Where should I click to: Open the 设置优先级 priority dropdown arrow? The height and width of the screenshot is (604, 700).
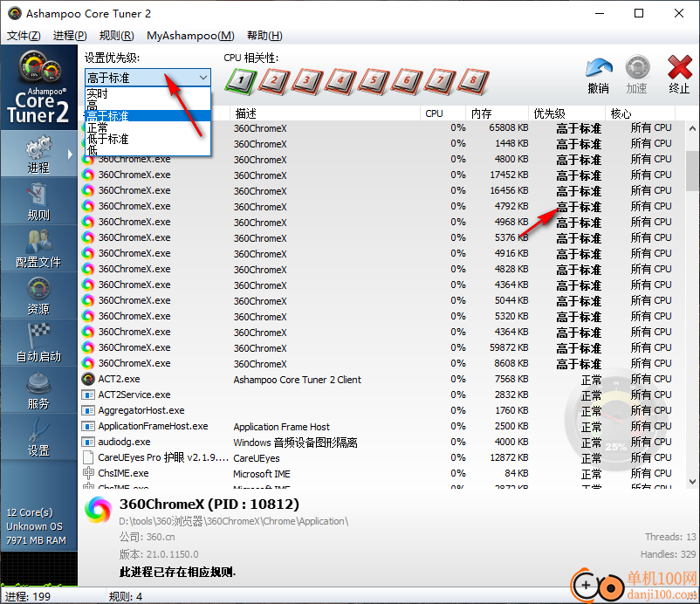click(203, 78)
